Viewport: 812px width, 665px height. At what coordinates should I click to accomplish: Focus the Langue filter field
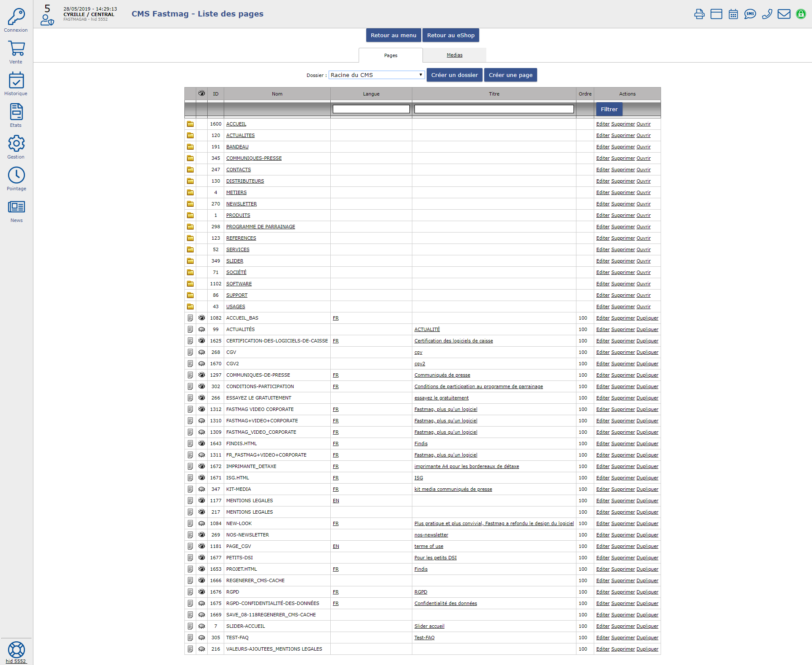click(371, 109)
